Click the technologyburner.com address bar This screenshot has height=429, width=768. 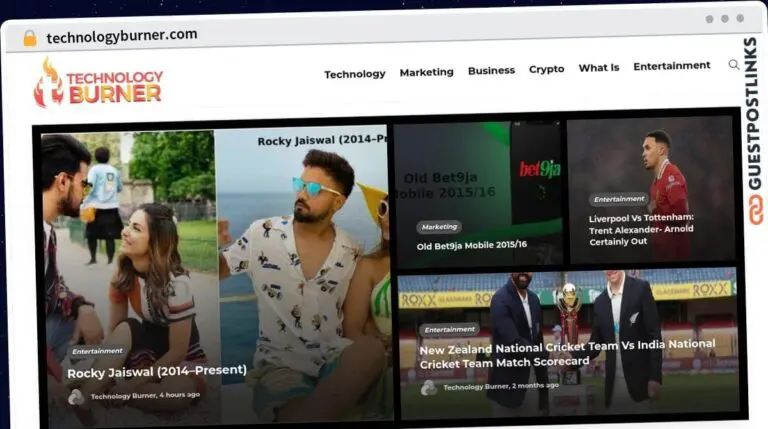click(122, 36)
